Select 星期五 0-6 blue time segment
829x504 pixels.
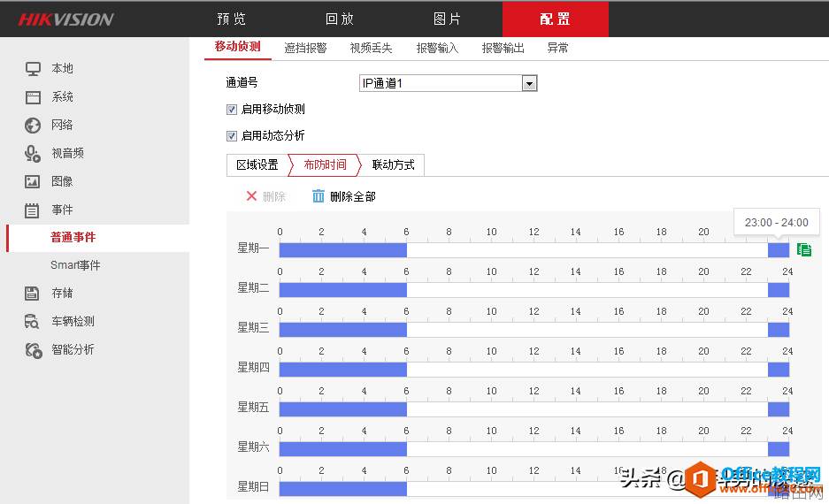[x=343, y=409]
